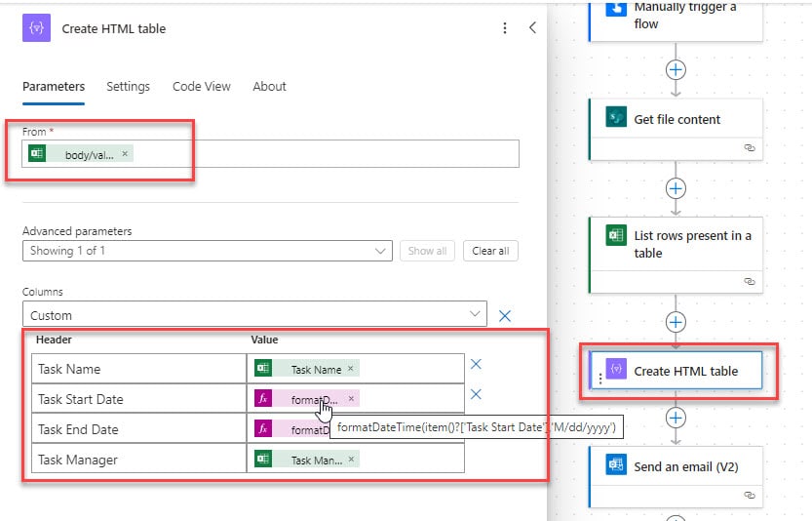Image resolution: width=812 pixels, height=521 pixels.
Task: Click the plus button below Create HTML table step
Action: (x=676, y=418)
